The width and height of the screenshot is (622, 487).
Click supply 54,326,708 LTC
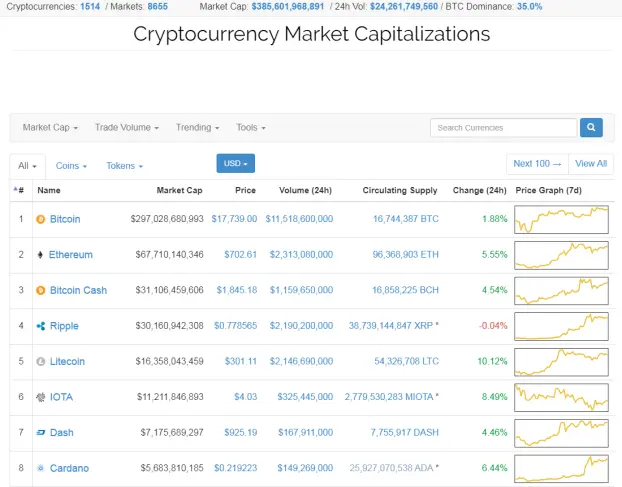[x=407, y=361]
